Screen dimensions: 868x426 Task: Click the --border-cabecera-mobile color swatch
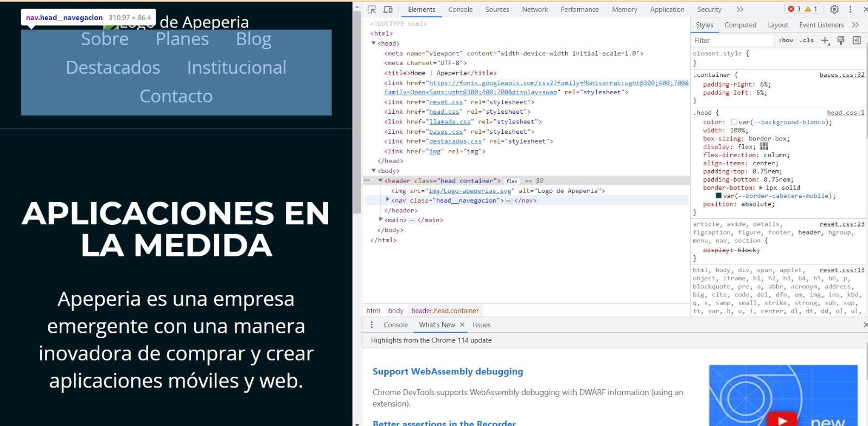tap(718, 196)
